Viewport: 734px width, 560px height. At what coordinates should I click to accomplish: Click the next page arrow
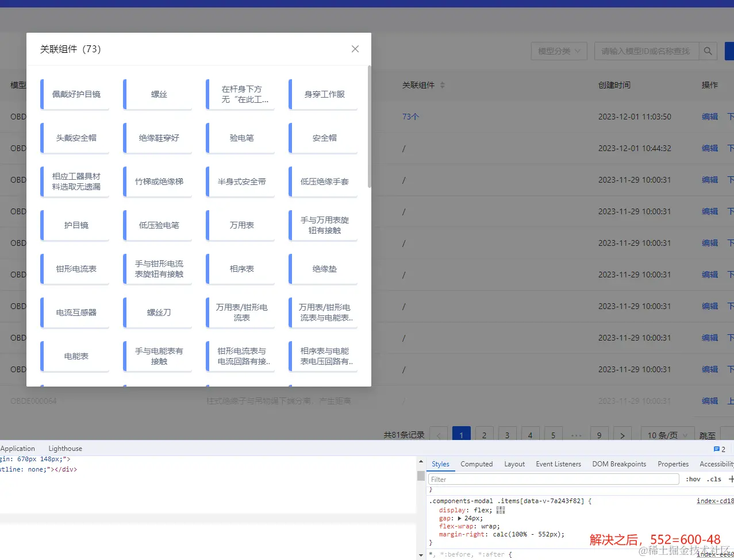point(622,435)
